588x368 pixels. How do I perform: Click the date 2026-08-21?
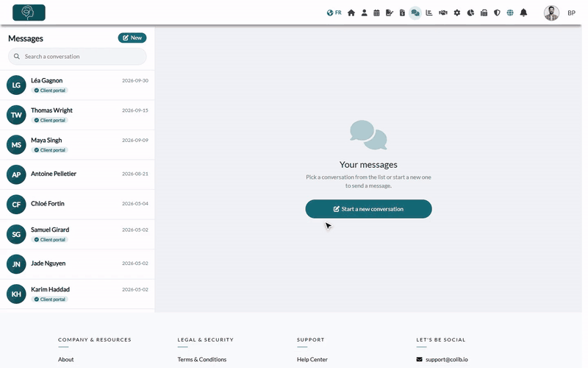135,174
